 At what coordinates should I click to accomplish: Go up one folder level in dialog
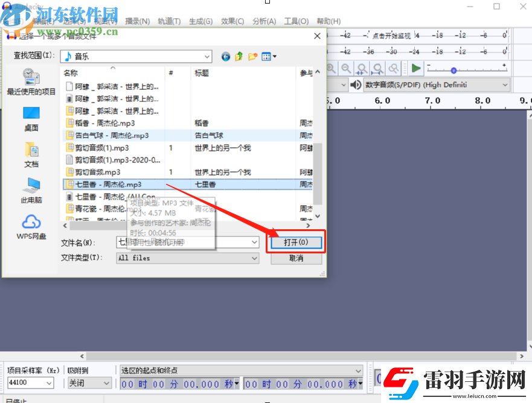(x=239, y=56)
